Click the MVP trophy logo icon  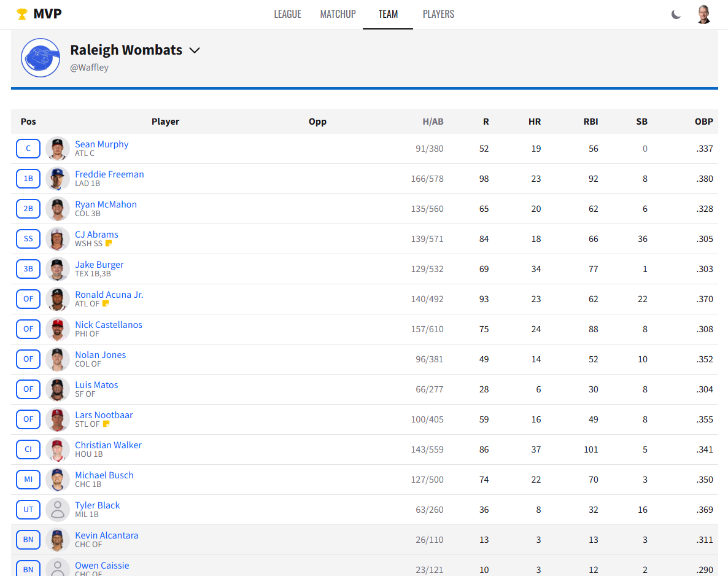point(22,14)
